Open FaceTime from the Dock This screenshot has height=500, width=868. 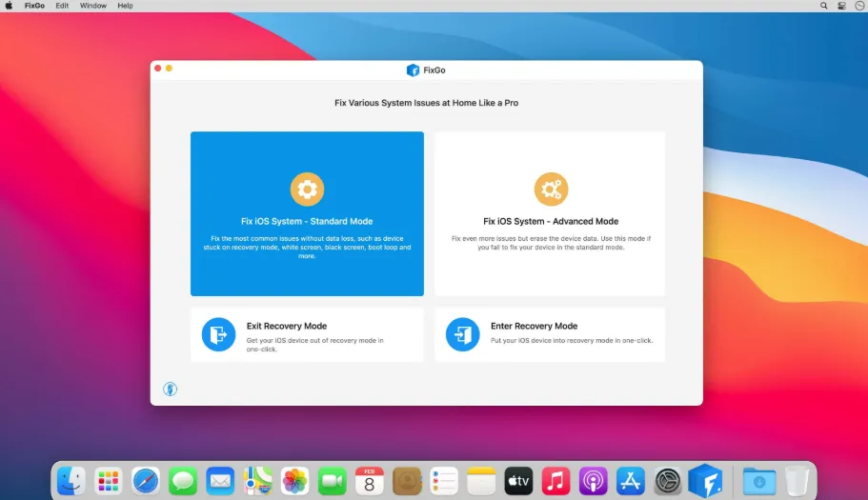pyautogui.click(x=333, y=481)
